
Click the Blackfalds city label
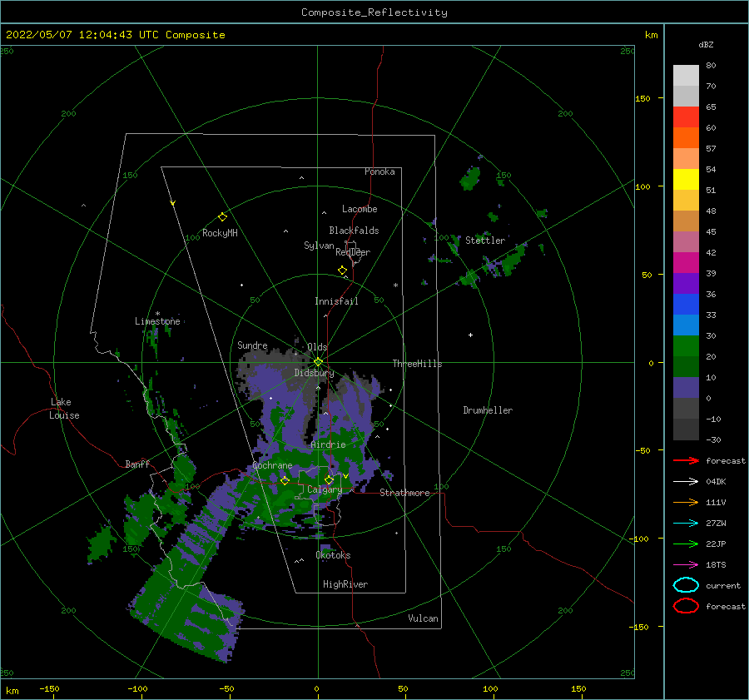pyautogui.click(x=354, y=231)
